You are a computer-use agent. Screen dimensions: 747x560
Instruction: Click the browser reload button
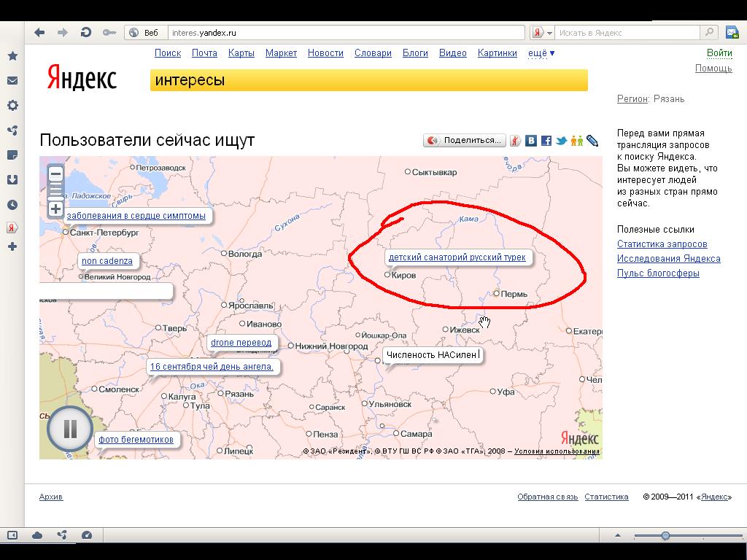click(x=85, y=32)
